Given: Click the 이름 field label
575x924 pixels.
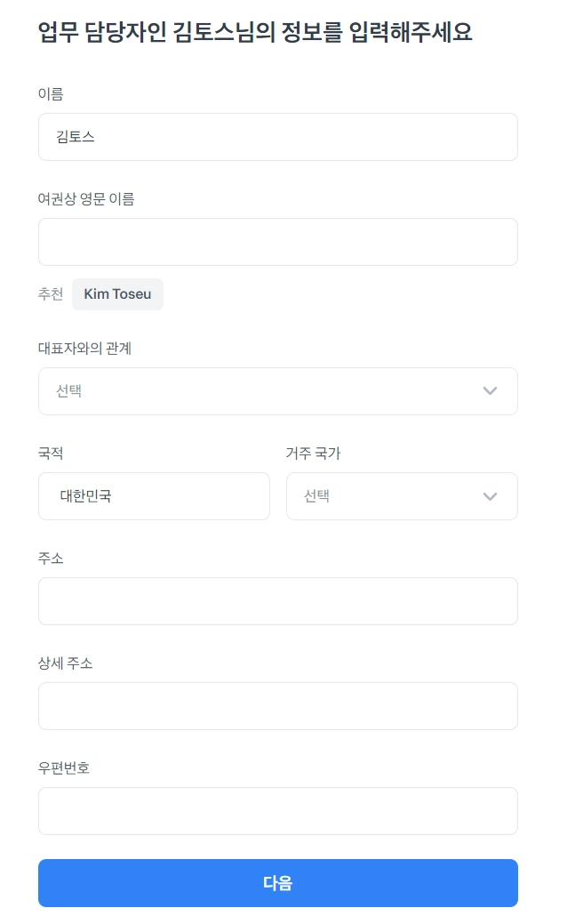Looking at the screenshot, I should click(x=51, y=94).
